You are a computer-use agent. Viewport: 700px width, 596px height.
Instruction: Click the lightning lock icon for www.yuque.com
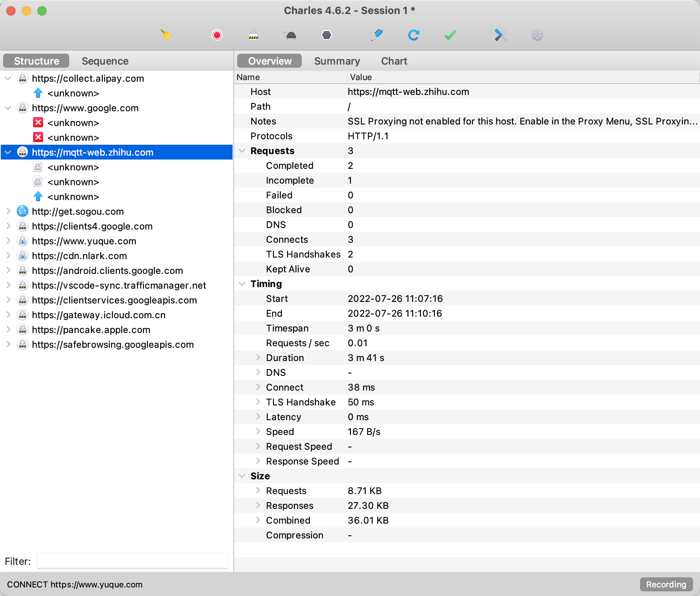pos(23,241)
